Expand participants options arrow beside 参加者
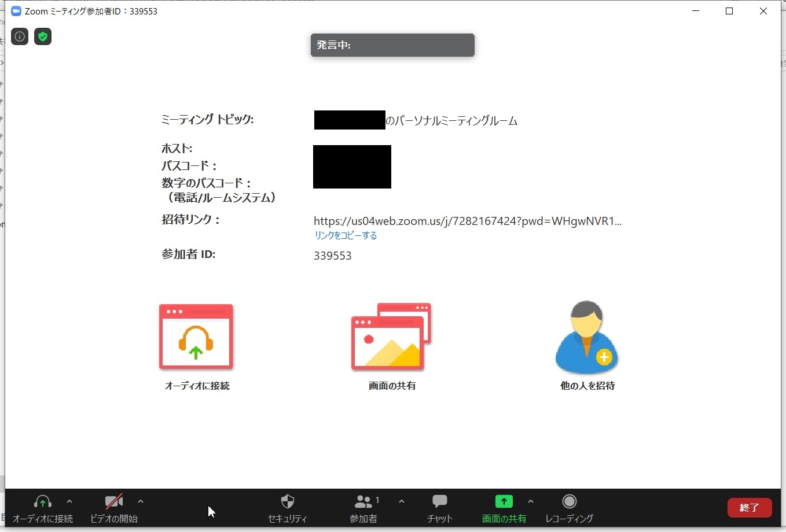The image size is (786, 532). click(x=402, y=501)
